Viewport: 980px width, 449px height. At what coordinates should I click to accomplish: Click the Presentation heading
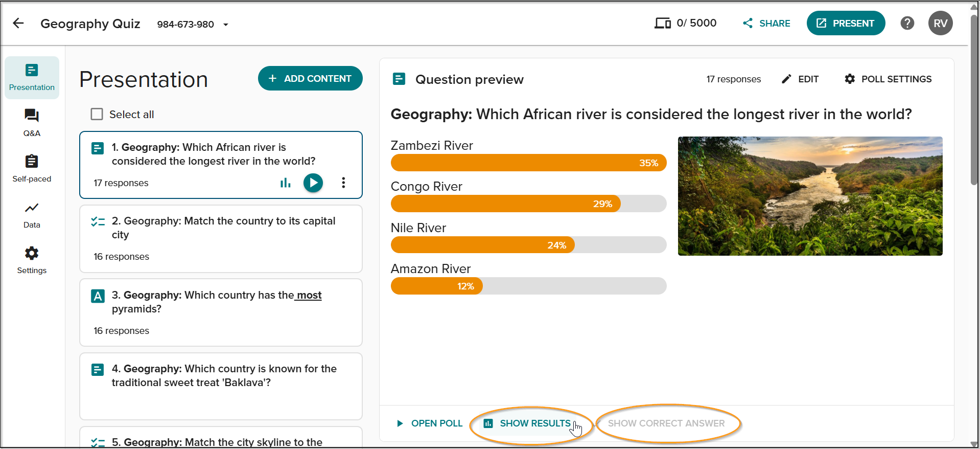coord(144,79)
